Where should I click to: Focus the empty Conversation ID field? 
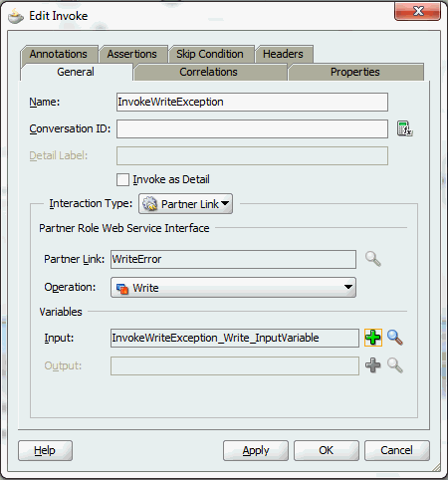click(x=252, y=128)
